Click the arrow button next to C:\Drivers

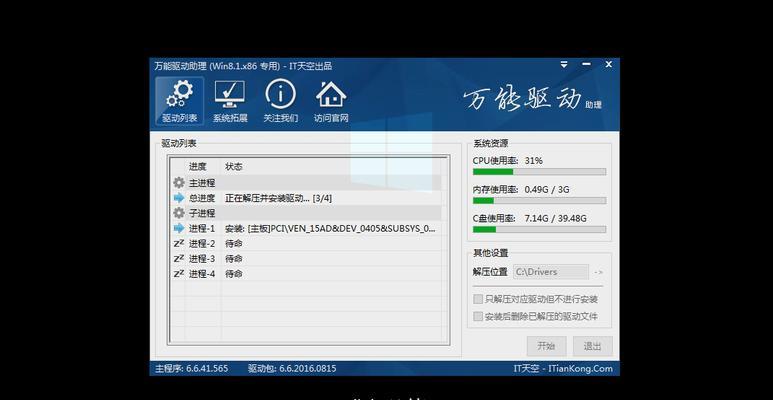tap(598, 272)
